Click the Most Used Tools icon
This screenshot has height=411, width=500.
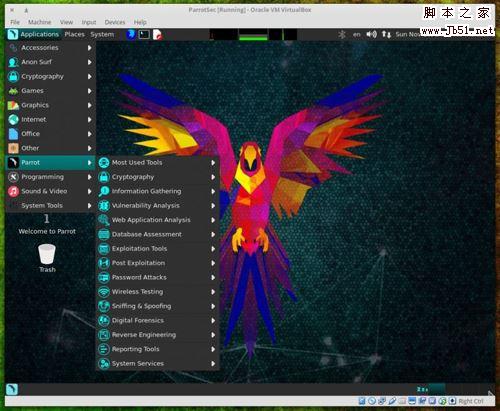(x=104, y=163)
